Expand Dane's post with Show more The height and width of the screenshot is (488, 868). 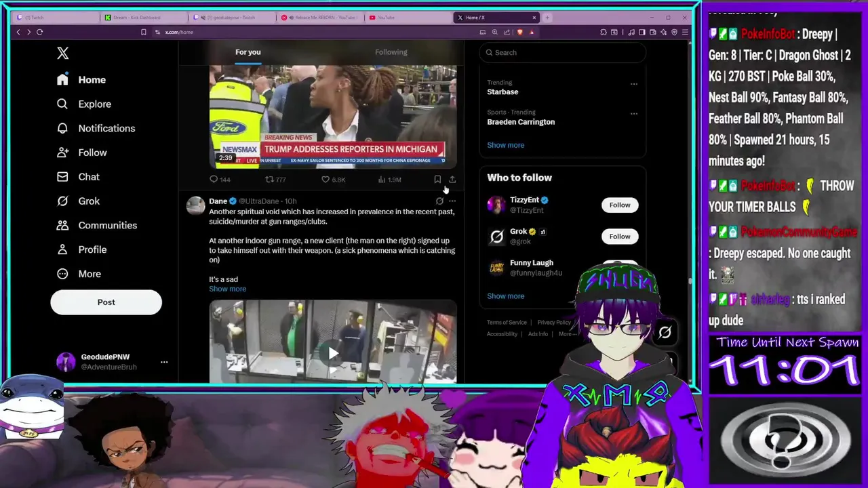click(227, 289)
